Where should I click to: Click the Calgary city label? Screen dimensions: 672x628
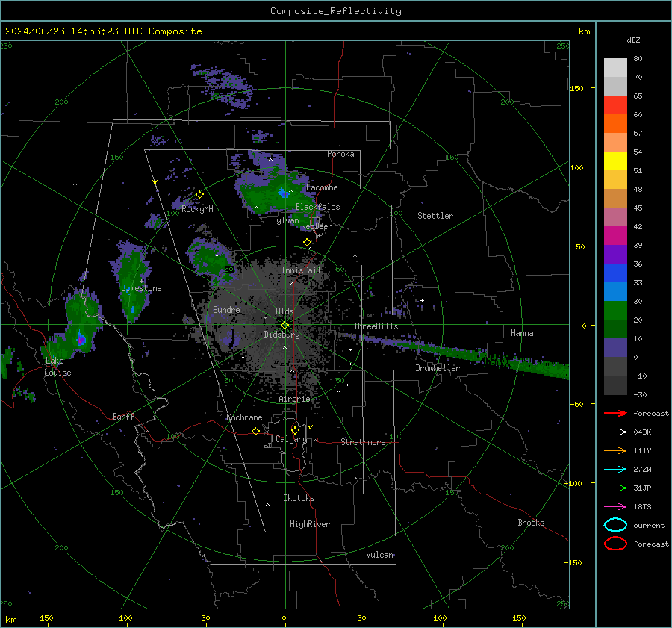point(291,439)
